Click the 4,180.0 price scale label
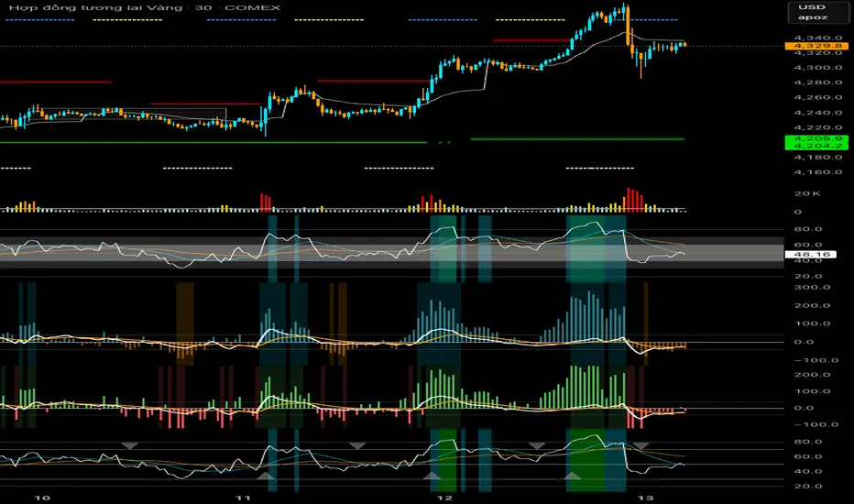854x504 pixels. pos(818,157)
